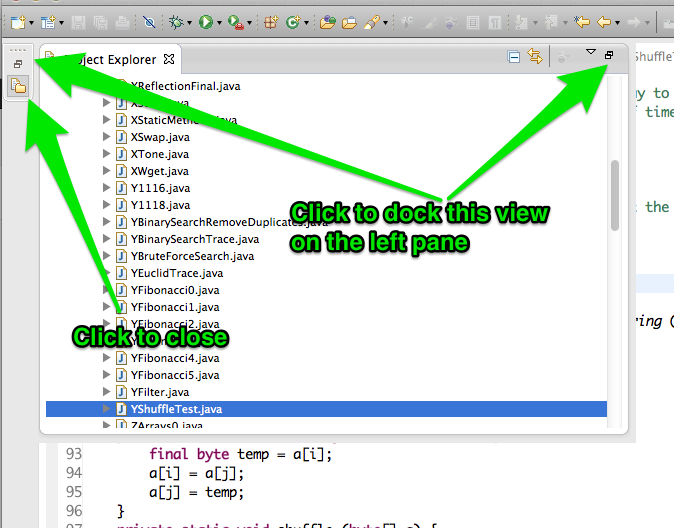Screen dimensions: 674x528
Task: Expand the YShuffleTest.java tree node
Action: tap(107, 409)
